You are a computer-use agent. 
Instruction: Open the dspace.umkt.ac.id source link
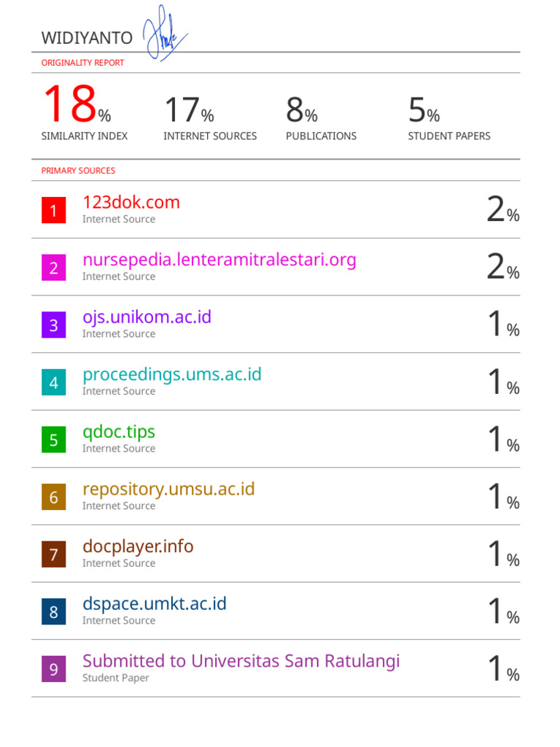155,604
